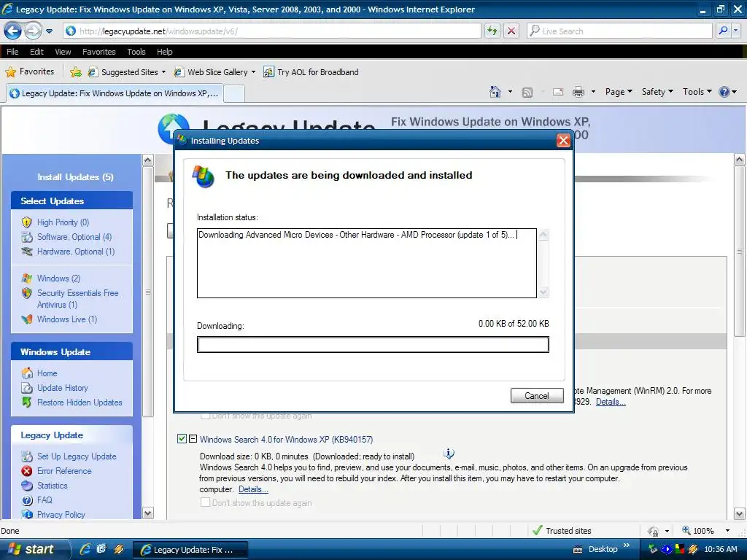Collapse Windows Search 4.0 details
The width and height of the screenshot is (747, 560).
point(193,438)
